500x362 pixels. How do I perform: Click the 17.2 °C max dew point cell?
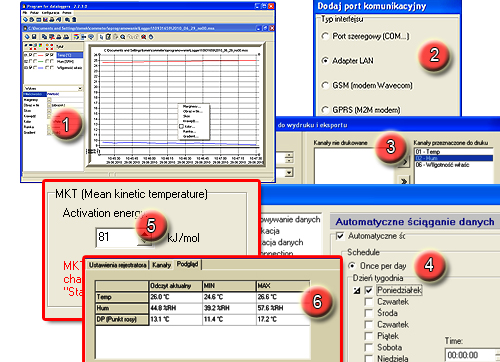click(x=283, y=319)
